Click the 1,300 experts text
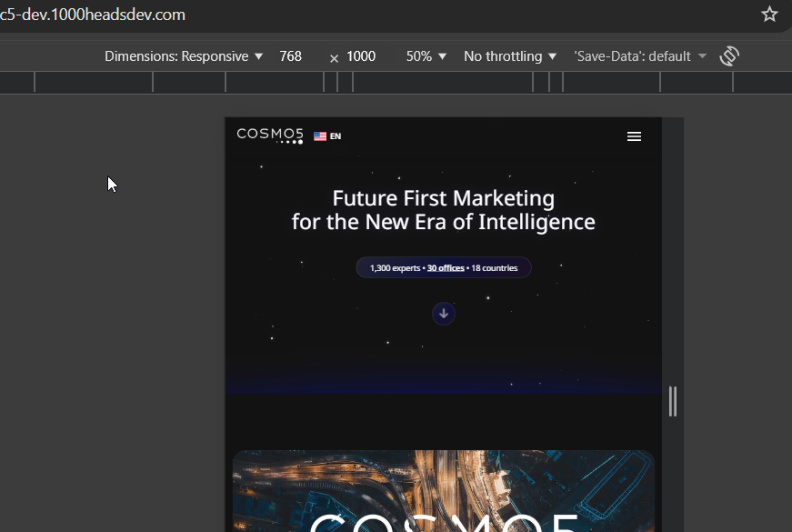The height and width of the screenshot is (532, 792). tap(395, 267)
